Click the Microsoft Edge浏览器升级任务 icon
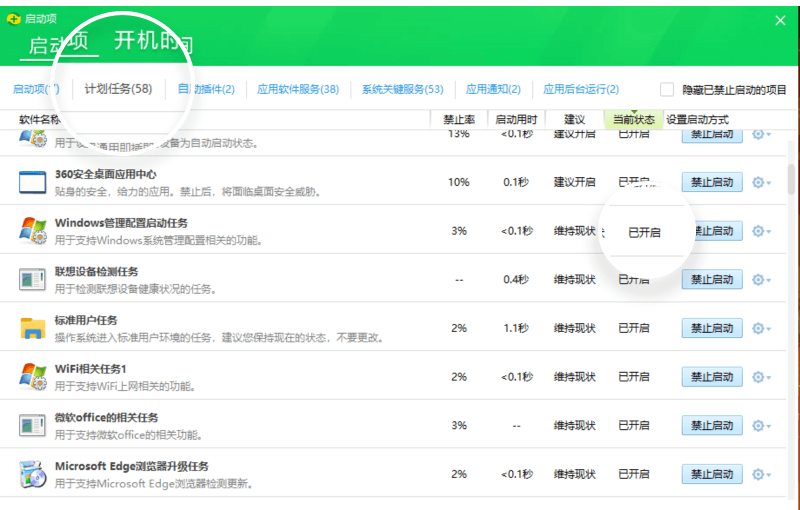The image size is (800, 510). 32,474
